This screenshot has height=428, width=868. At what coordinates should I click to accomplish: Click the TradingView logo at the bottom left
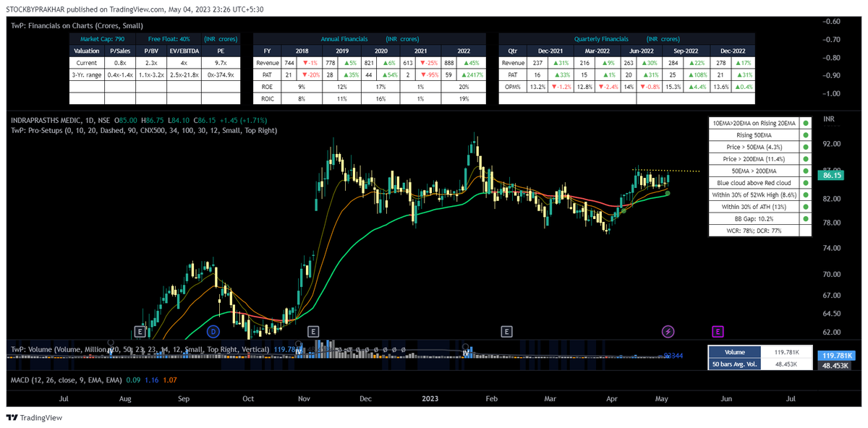click(x=33, y=417)
